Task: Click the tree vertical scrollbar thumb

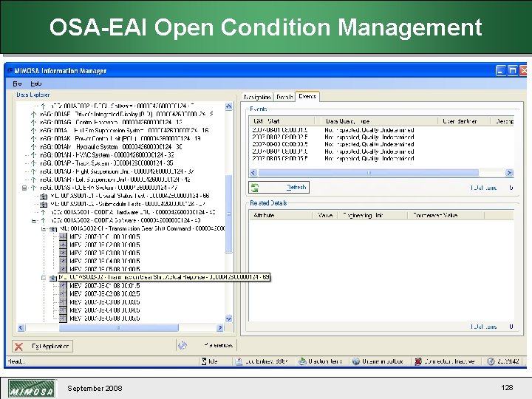Action: coord(228,214)
